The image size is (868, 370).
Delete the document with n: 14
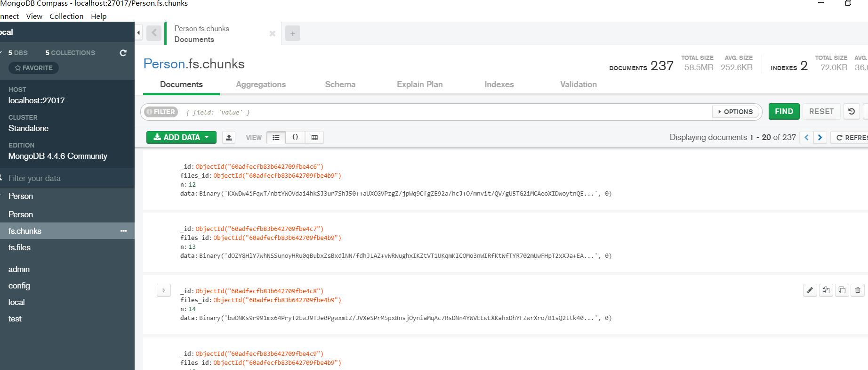858,290
